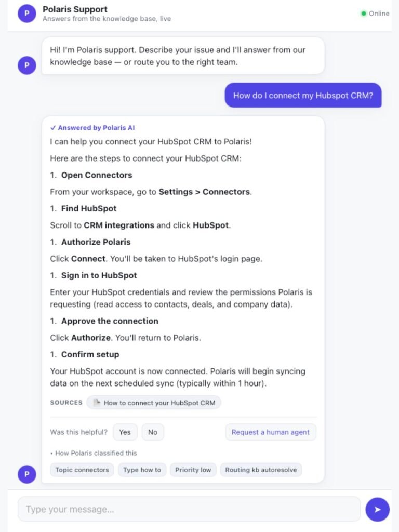Select the Priority low tag

point(193,470)
